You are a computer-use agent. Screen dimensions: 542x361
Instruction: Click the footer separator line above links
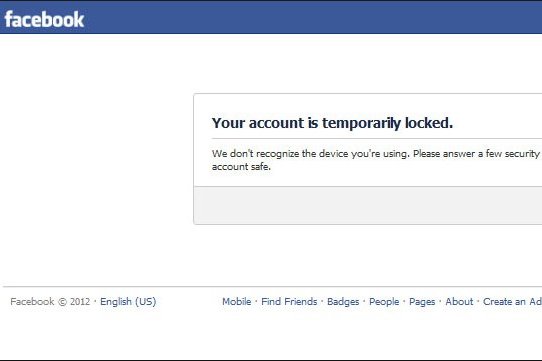[272, 287]
